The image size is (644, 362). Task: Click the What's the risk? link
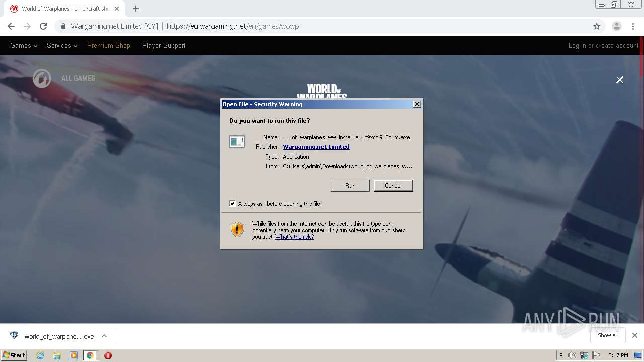294,237
